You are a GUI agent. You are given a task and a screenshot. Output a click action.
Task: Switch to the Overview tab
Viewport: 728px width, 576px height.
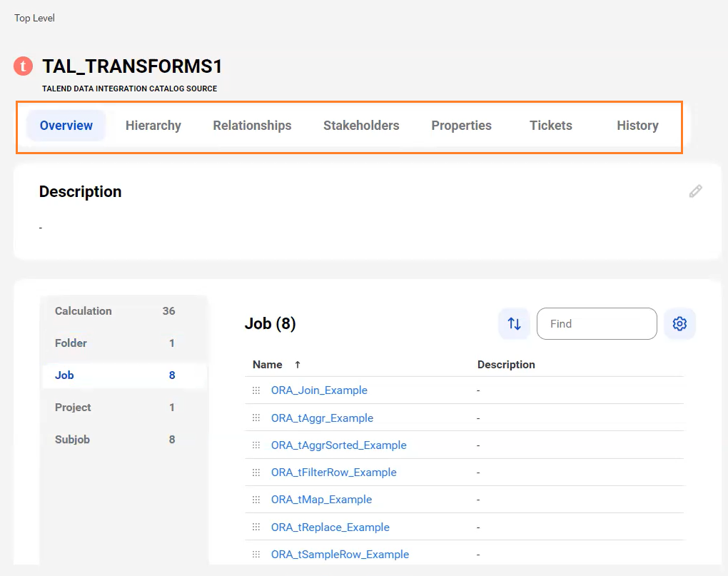pos(66,126)
